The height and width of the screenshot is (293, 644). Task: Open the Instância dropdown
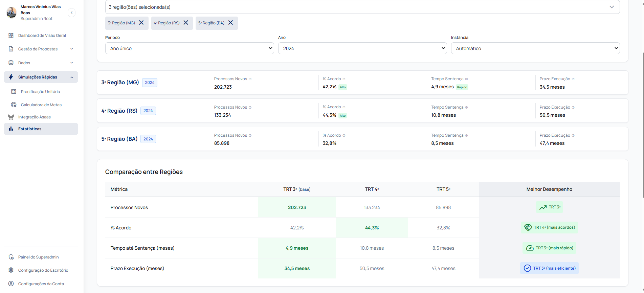coord(535,48)
